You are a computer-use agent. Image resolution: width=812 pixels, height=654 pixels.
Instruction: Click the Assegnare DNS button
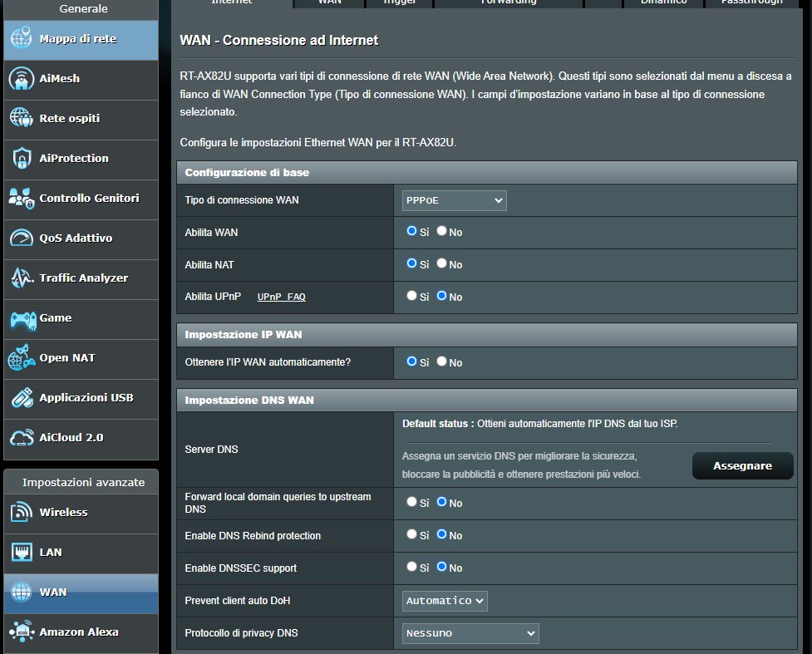pyautogui.click(x=743, y=466)
